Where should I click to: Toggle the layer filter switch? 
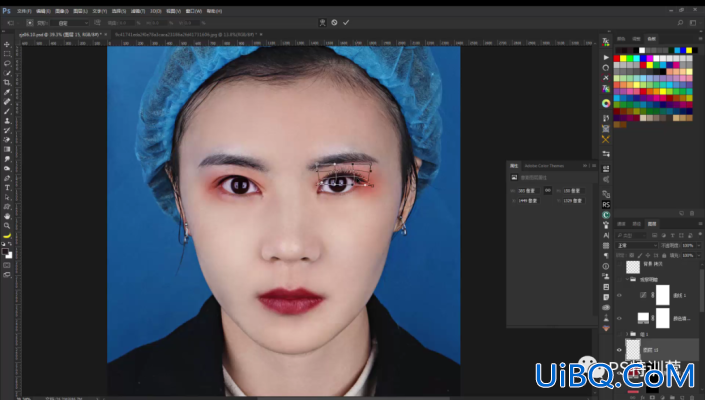pyautogui.click(x=700, y=235)
